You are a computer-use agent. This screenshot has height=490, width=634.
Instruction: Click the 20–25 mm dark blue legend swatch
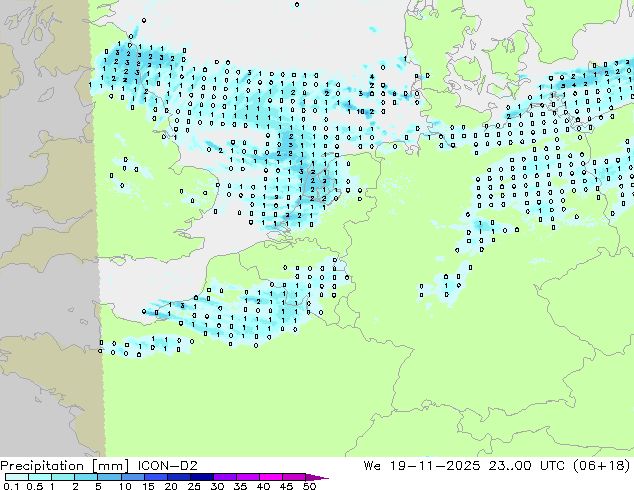point(178,477)
